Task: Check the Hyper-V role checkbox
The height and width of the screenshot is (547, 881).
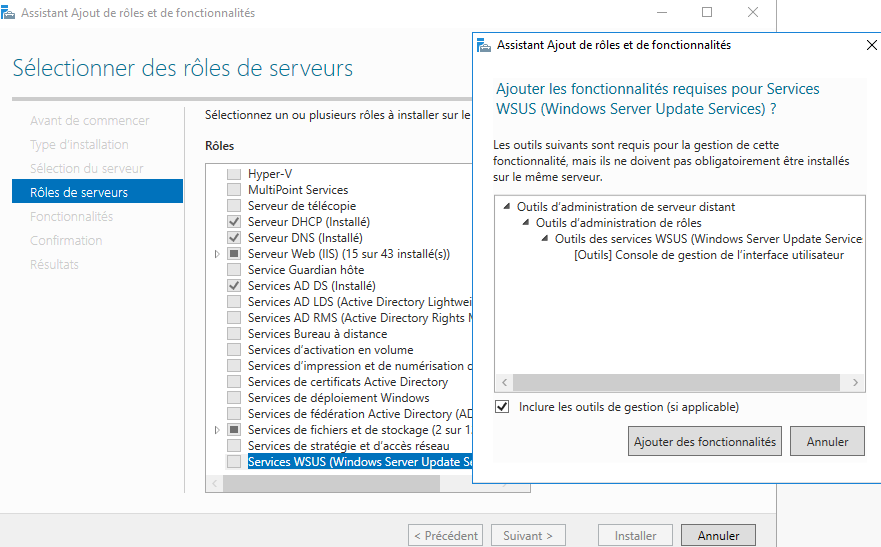Action: (234, 174)
